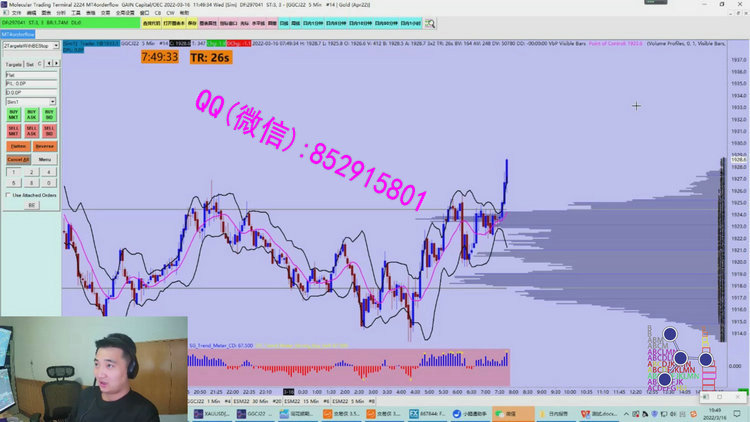Open the Menu button in trade panel
Viewport: 750px width, 422px height.
(x=45, y=159)
